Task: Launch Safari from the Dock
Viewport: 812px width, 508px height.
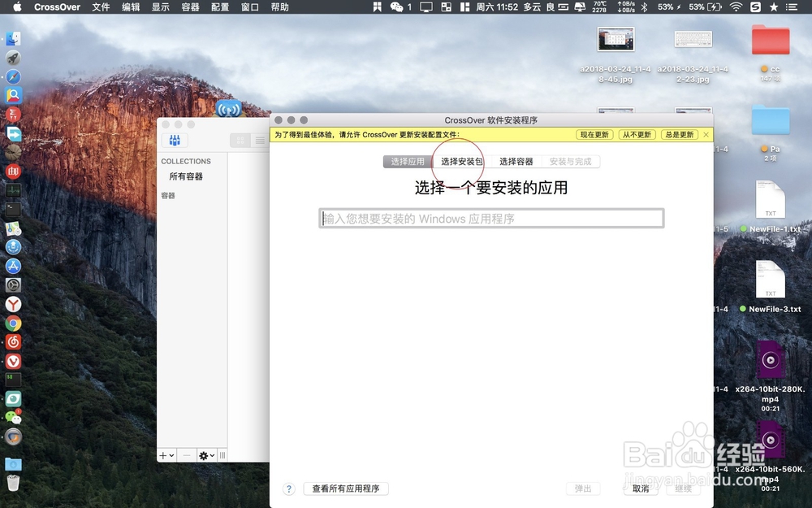Action: tap(13, 76)
